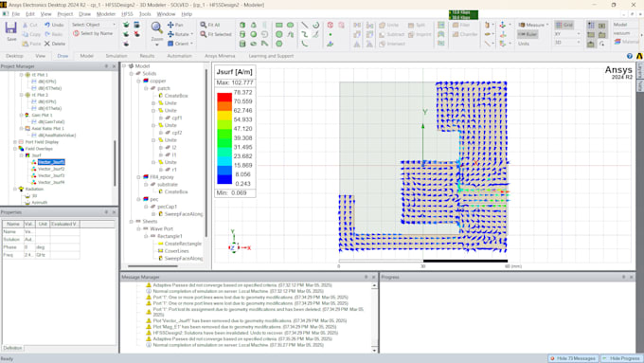Activate the Pan view tool

175,25
